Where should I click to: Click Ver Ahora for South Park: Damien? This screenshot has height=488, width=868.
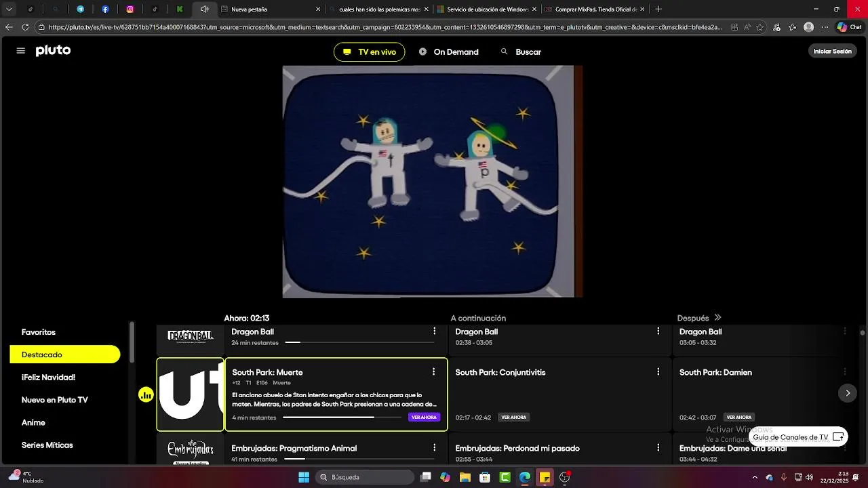(x=738, y=418)
